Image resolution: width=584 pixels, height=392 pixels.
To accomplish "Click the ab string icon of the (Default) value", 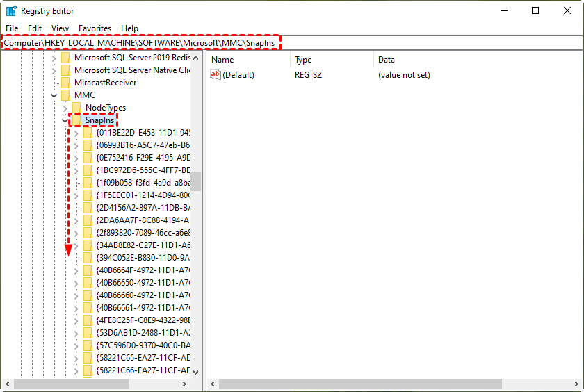I will 216,74.
